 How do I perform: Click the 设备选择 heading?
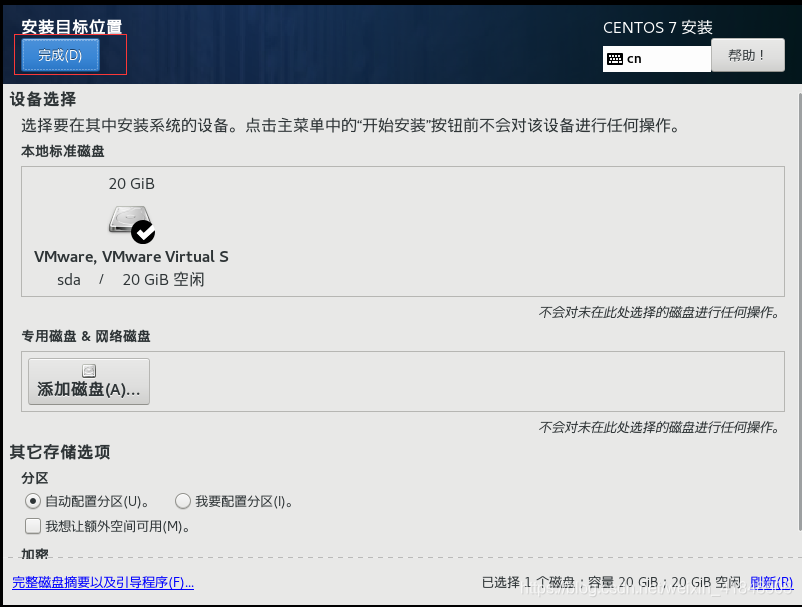point(43,99)
